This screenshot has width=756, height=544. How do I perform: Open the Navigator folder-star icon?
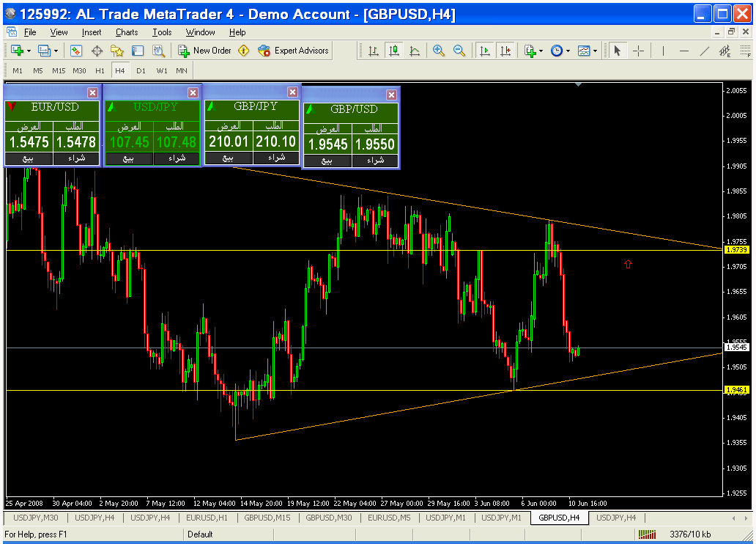[x=117, y=51]
